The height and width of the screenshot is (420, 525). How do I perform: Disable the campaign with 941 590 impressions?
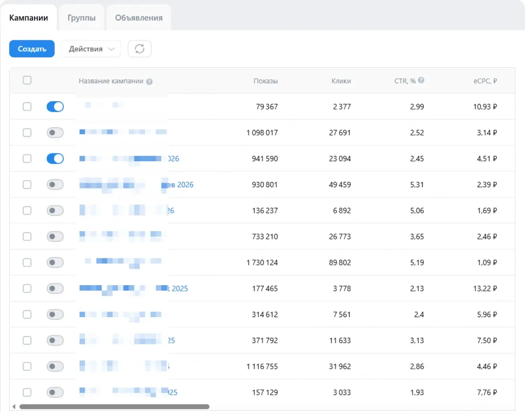pos(55,159)
